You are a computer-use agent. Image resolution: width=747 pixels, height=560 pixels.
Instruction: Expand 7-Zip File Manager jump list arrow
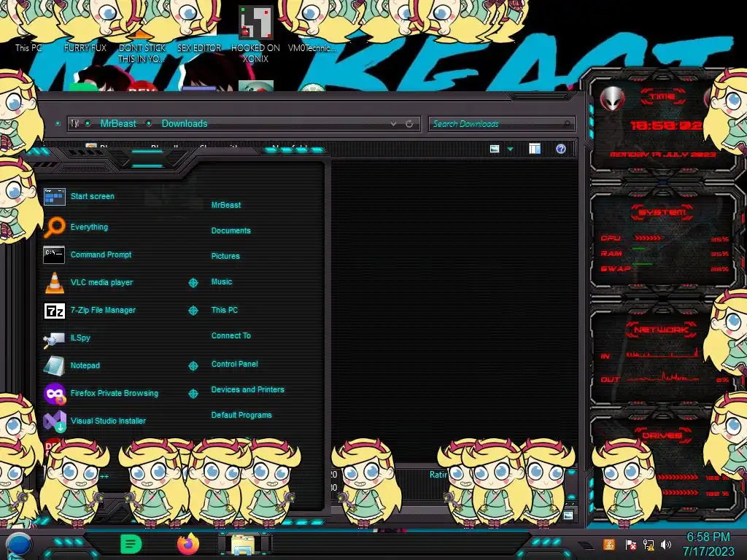[x=193, y=311]
